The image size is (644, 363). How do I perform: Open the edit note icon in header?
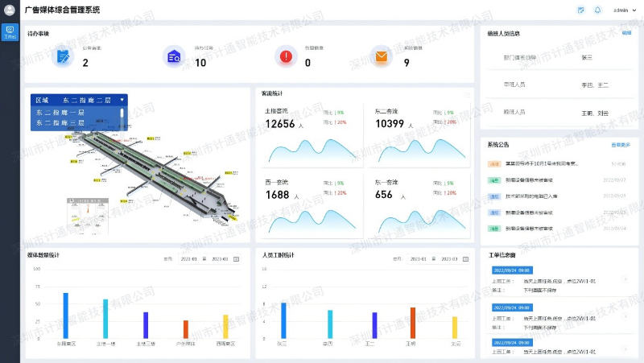pos(581,10)
